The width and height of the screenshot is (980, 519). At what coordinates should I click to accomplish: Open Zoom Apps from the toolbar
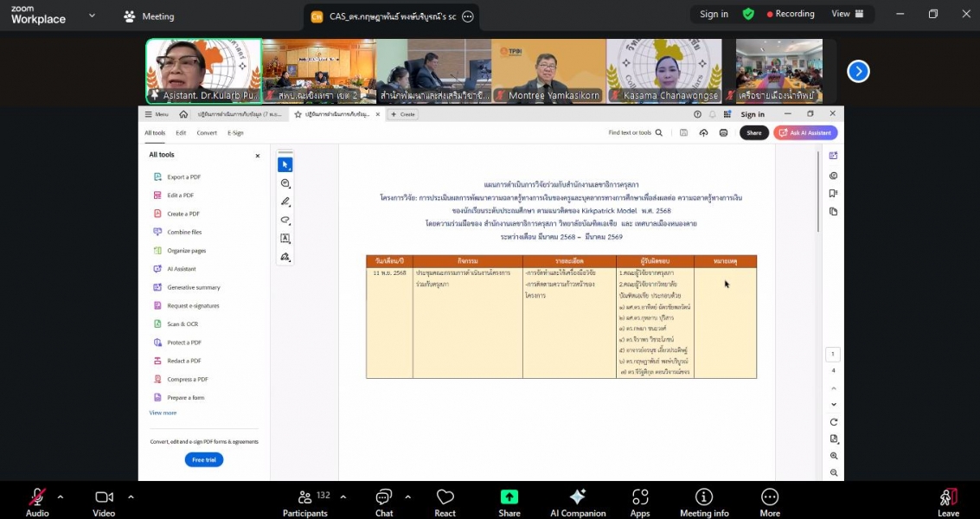point(640,499)
